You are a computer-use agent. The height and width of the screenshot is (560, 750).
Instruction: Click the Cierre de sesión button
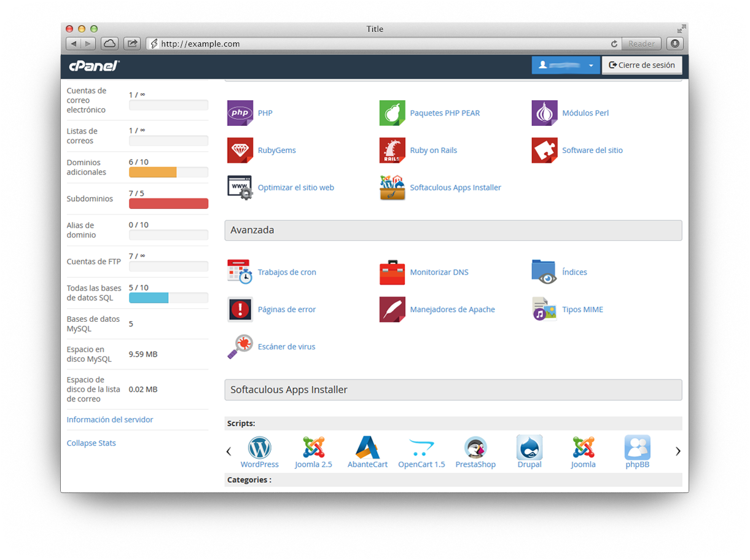click(642, 65)
